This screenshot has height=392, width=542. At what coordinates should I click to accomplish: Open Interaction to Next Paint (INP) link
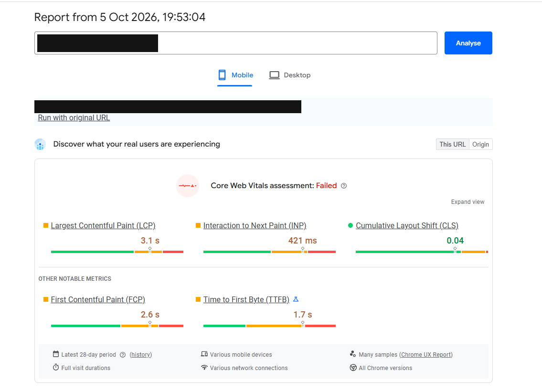pyautogui.click(x=255, y=226)
